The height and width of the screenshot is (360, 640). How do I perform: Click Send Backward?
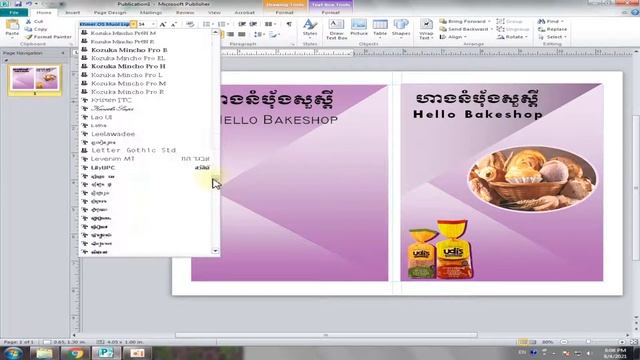coord(466,29)
